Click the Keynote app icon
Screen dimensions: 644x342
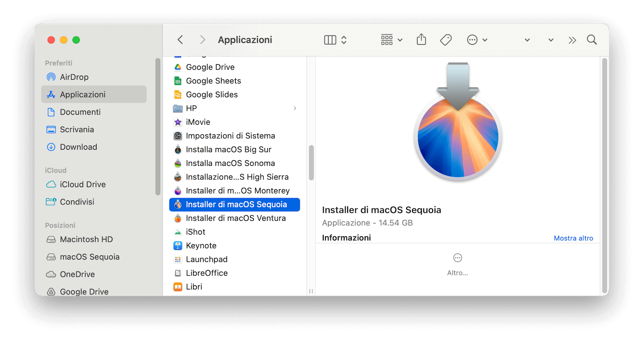(x=178, y=245)
